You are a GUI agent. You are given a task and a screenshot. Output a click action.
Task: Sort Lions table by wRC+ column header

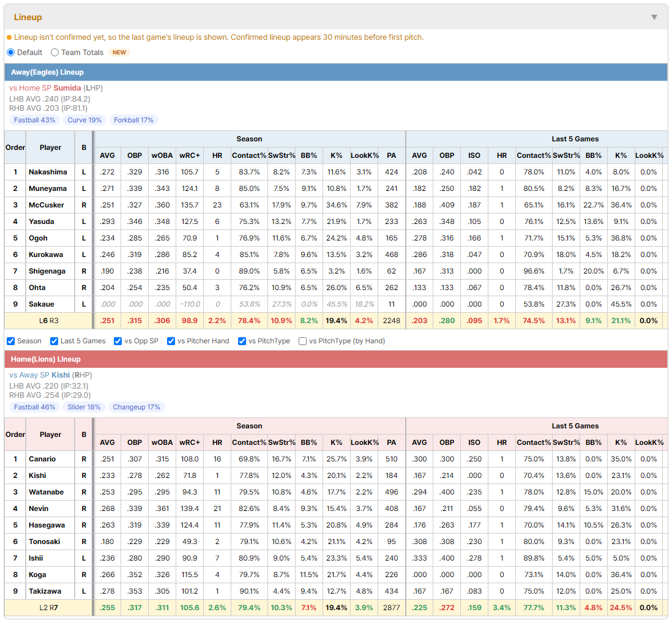[190, 442]
